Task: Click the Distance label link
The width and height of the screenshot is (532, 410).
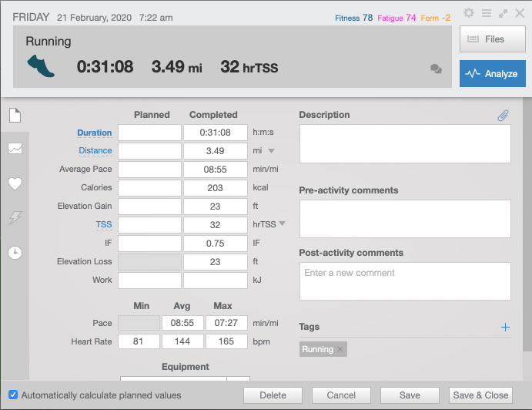Action: point(95,150)
